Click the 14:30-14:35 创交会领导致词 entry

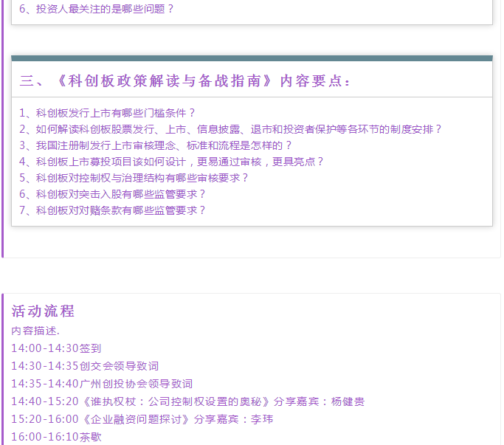[85, 366]
